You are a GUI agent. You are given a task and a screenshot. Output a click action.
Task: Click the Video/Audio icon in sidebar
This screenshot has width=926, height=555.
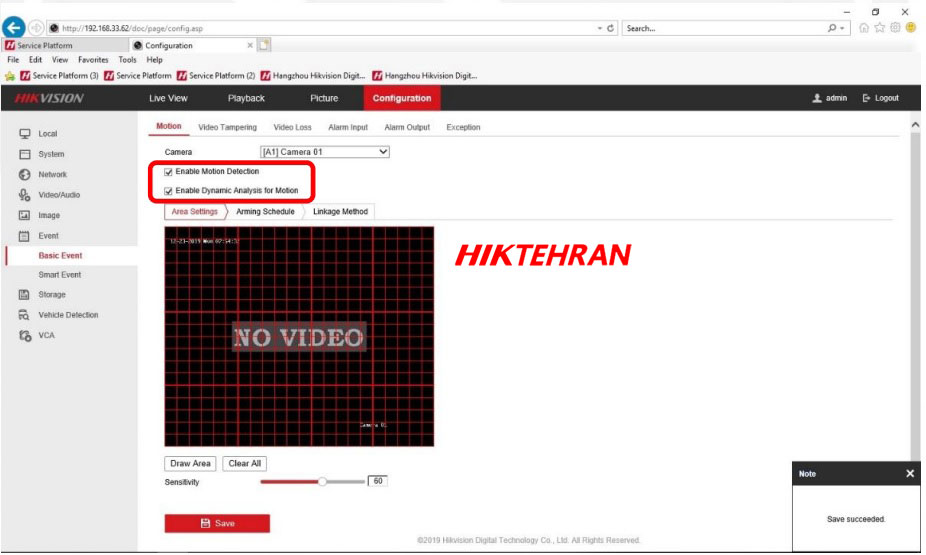(24, 195)
